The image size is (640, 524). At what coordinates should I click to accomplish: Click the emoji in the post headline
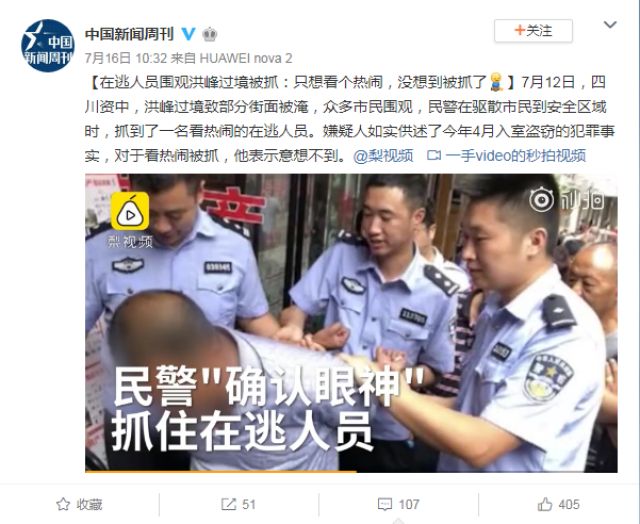[x=496, y=82]
